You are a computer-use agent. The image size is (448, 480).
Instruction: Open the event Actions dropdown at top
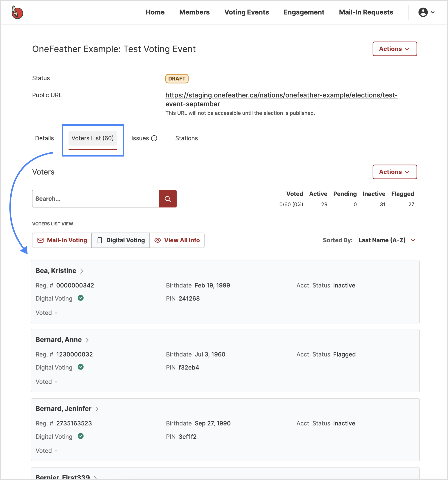click(x=395, y=49)
